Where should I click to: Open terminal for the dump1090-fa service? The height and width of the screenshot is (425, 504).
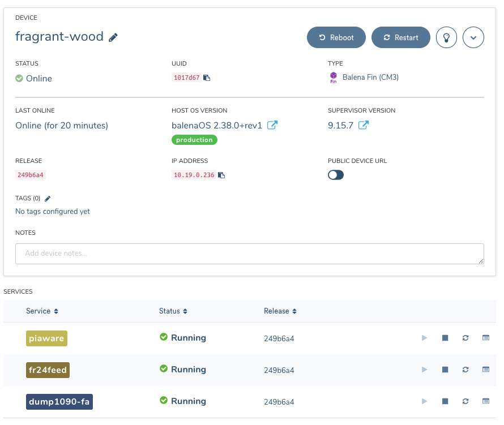(486, 401)
